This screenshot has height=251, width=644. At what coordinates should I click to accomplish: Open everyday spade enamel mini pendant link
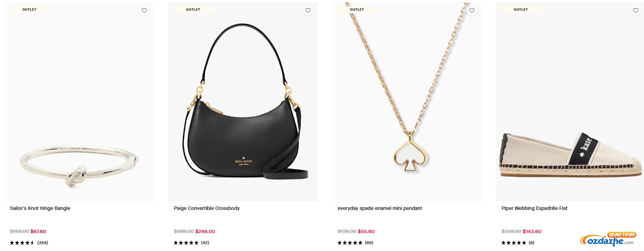point(380,208)
